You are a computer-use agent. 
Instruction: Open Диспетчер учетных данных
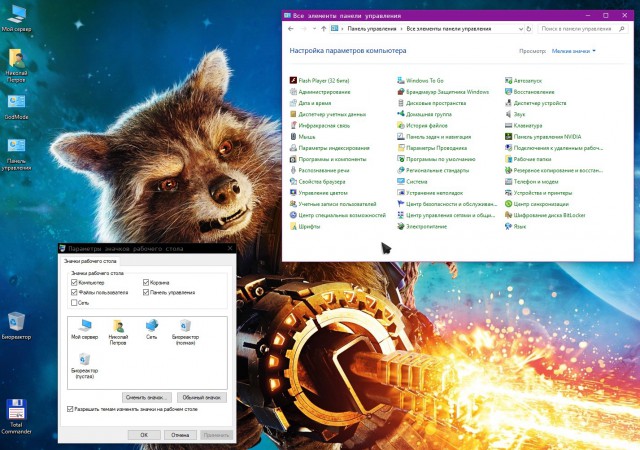coord(328,114)
